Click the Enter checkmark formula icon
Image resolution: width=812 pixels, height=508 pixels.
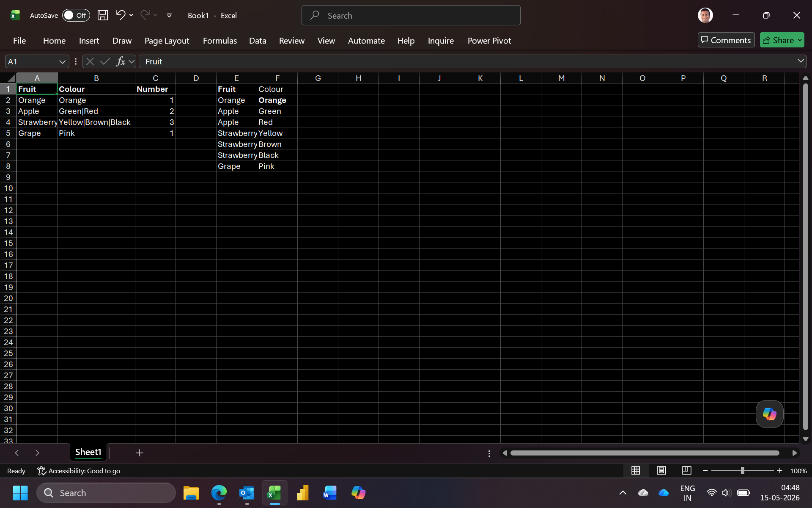click(x=105, y=62)
